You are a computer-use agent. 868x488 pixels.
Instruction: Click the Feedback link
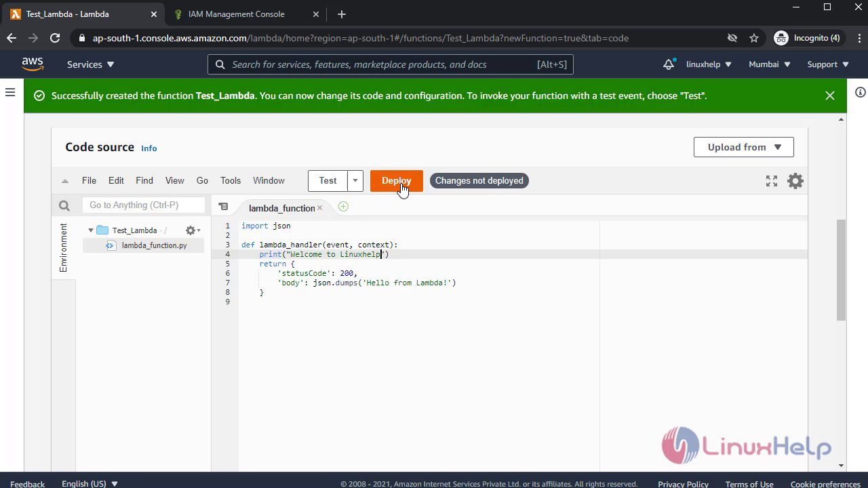28,483
